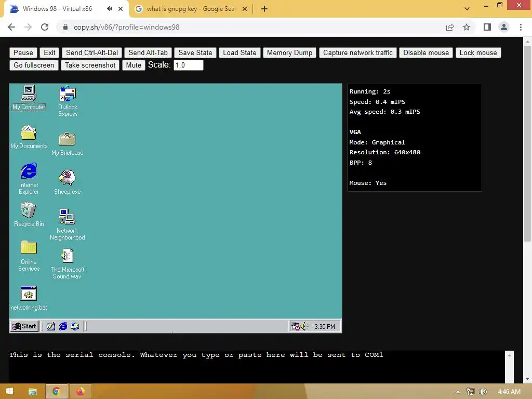Open host volume tray icon

point(483,392)
